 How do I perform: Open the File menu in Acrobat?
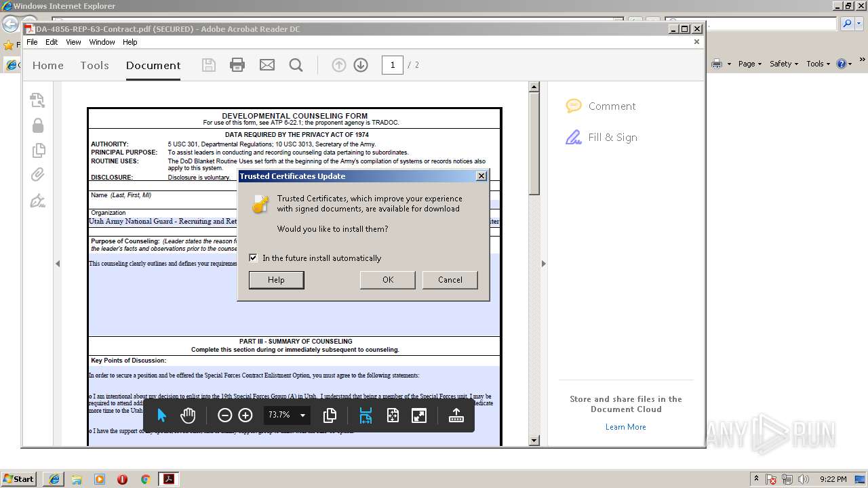coord(32,42)
